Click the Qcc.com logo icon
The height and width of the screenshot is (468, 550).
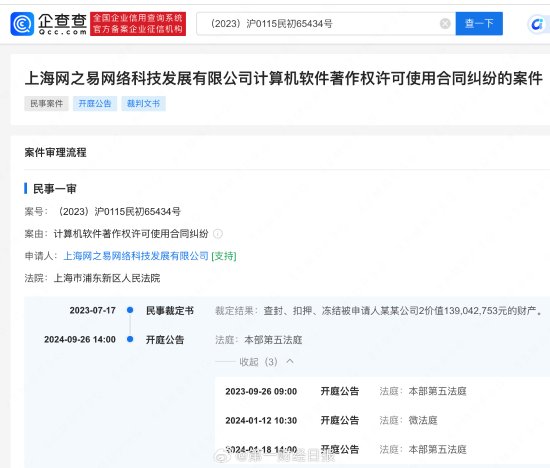[x=22, y=24]
